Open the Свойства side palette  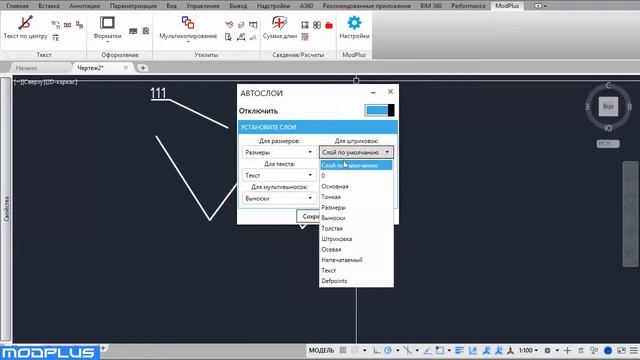click(6, 209)
